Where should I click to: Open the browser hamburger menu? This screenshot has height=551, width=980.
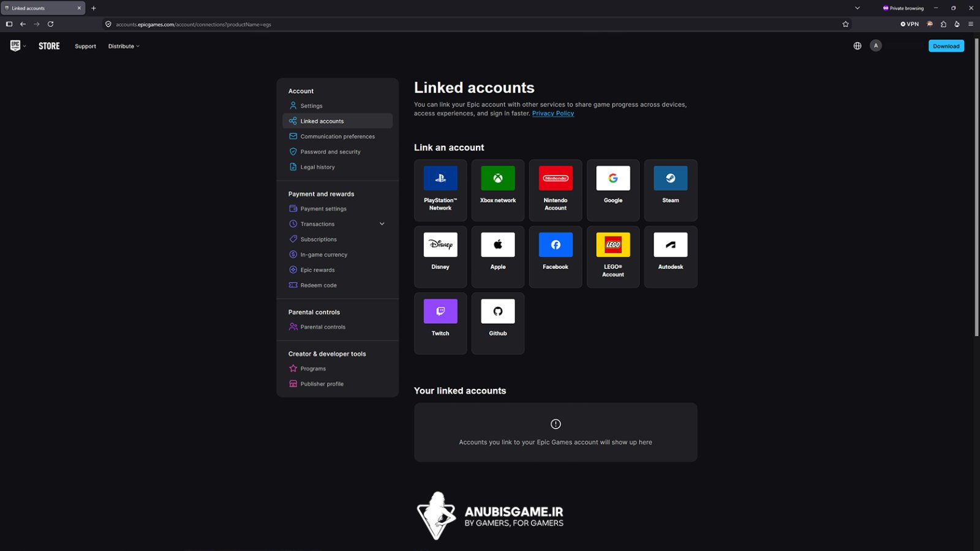click(x=971, y=24)
